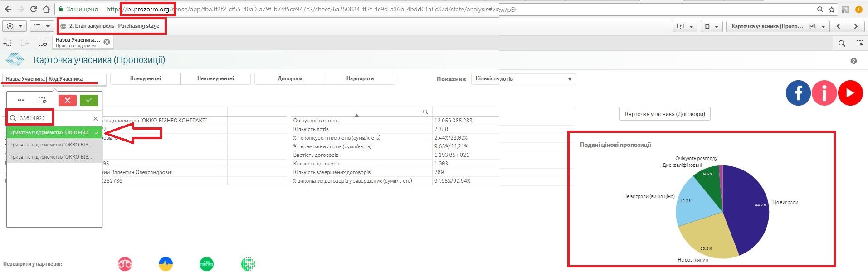Expand the Показник dropdown showing Кількість лотів
Image resolution: width=868 pixels, height=272 pixels.
coord(523,79)
